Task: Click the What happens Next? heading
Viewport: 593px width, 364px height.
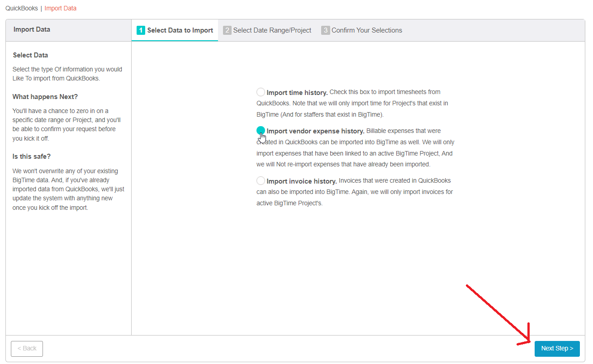Action: pos(45,97)
